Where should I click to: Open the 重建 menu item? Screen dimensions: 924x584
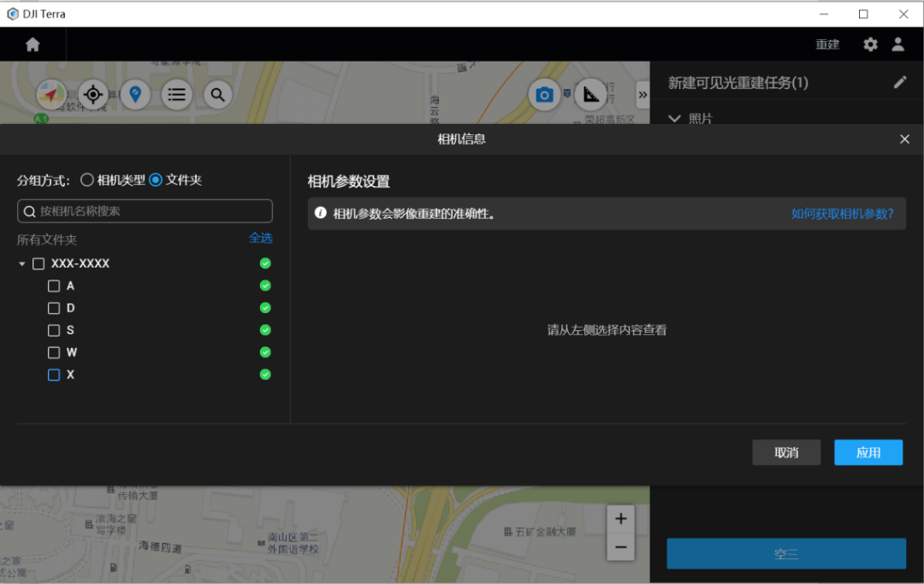coord(827,44)
